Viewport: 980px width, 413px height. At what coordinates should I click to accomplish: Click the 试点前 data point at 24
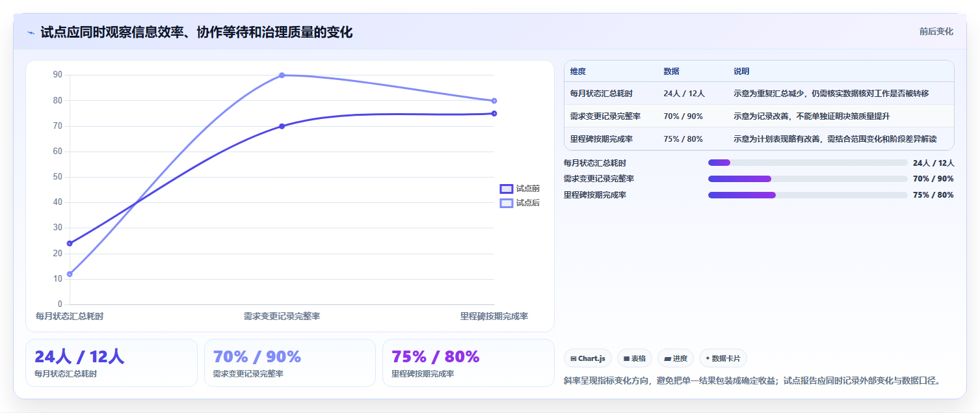point(70,243)
